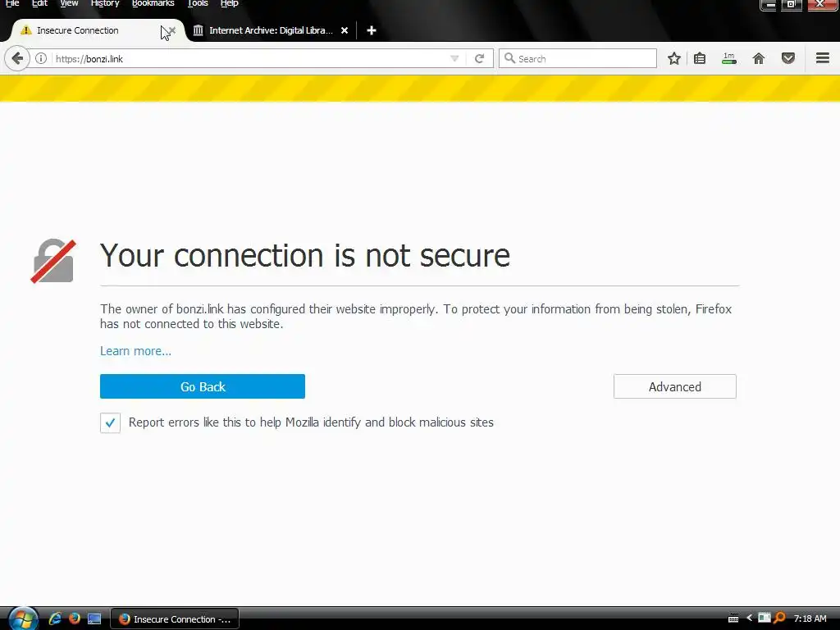Click the heading 'Your connection is not secure'

[305, 256]
